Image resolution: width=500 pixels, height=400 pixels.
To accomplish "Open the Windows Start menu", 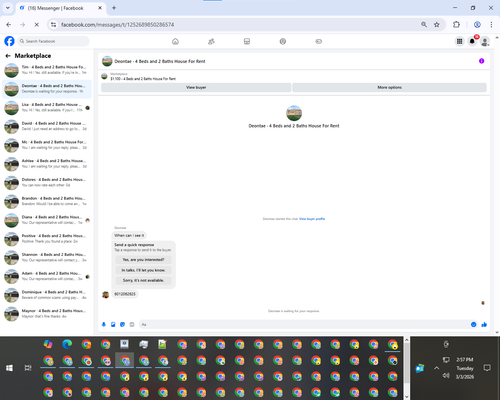I will [x=9, y=368].
